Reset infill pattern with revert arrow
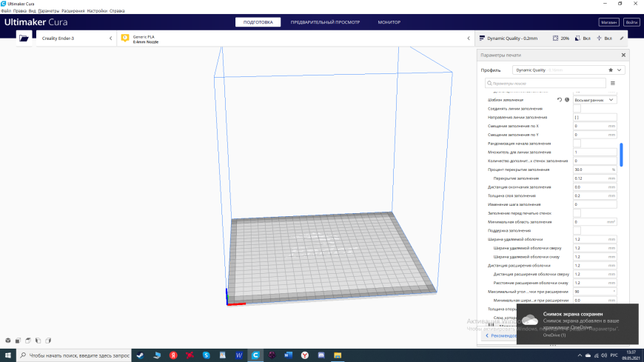The height and width of the screenshot is (362, 644). tap(560, 100)
